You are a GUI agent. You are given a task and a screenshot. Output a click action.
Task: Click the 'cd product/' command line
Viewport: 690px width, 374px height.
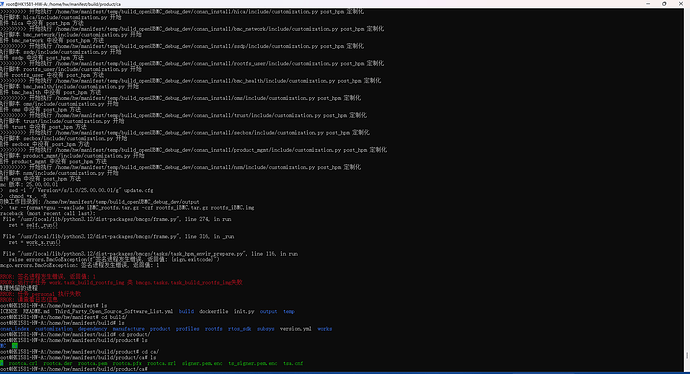click(x=75, y=334)
